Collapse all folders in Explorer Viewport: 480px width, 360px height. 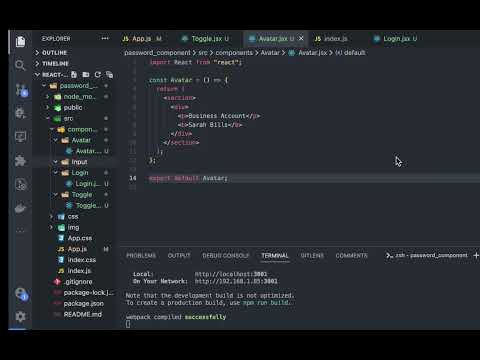pyautogui.click(x=109, y=75)
